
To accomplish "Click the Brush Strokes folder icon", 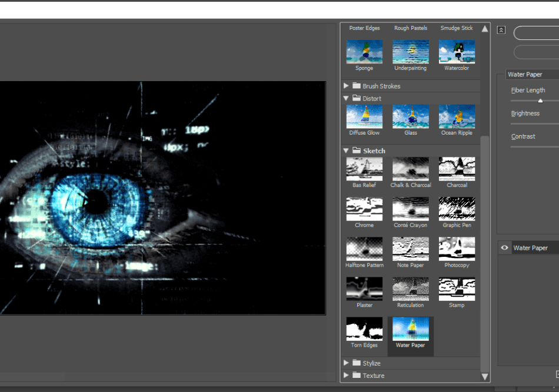I will pyautogui.click(x=357, y=85).
